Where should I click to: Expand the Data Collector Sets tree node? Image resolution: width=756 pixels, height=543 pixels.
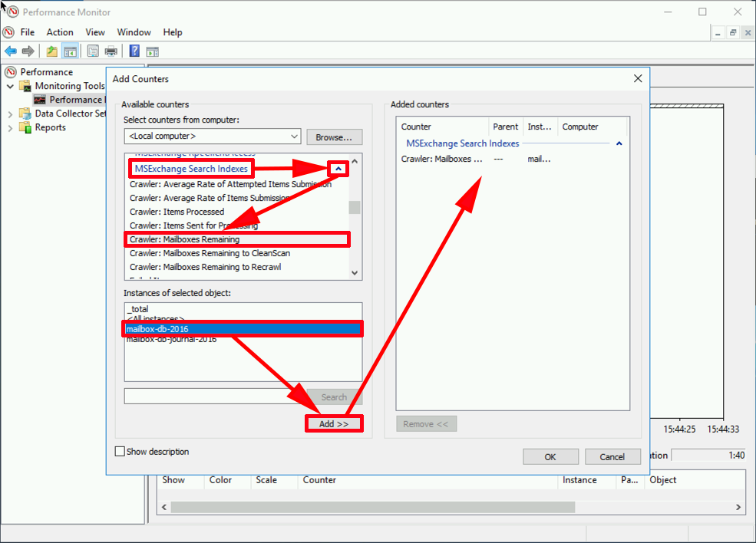(10, 114)
